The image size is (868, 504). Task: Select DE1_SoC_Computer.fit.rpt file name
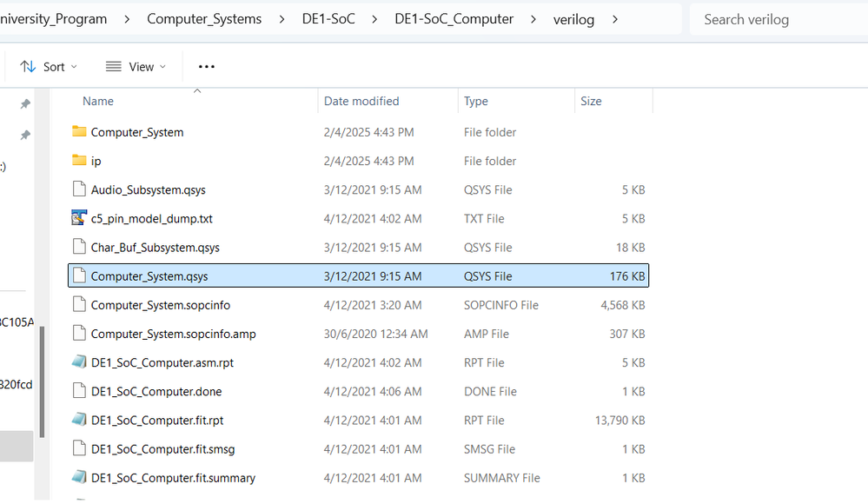(x=157, y=421)
